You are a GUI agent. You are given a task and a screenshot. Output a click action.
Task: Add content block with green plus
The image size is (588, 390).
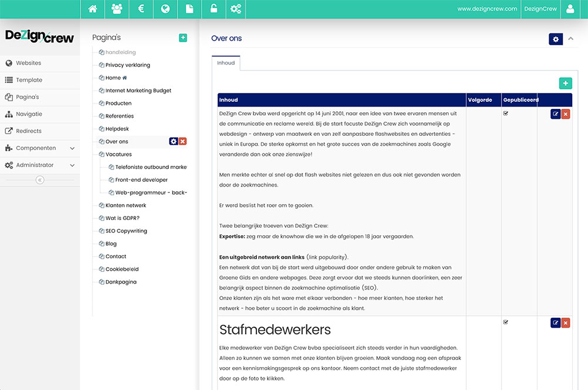[566, 84]
